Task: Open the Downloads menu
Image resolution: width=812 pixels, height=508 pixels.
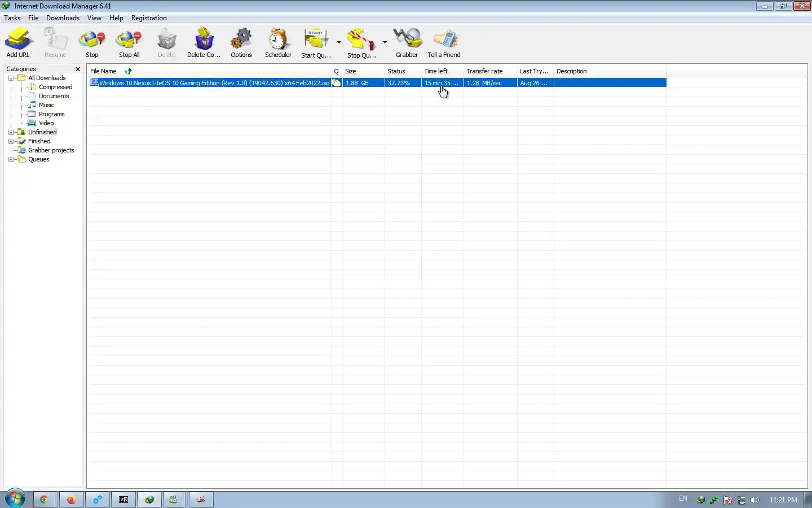Action: [x=63, y=18]
